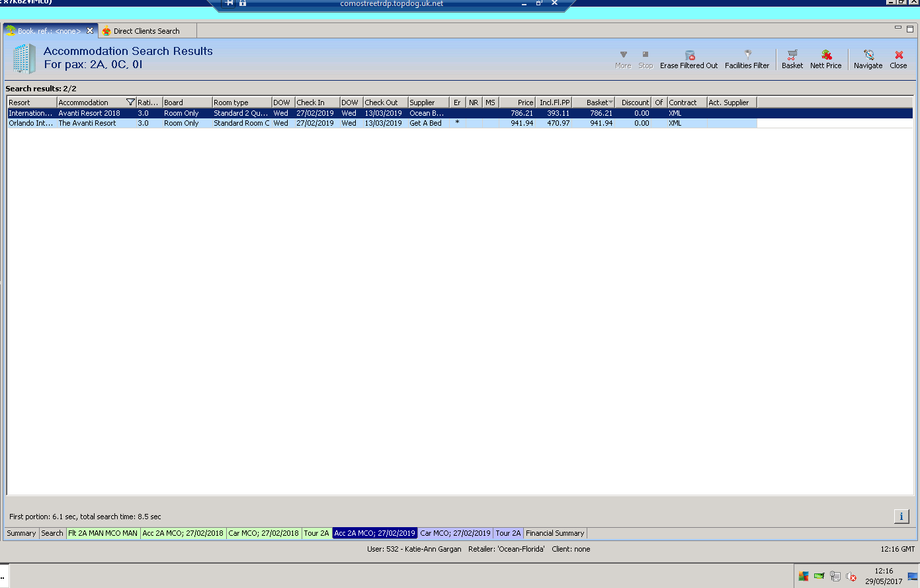Open the Facilities Filter funnel
The width and height of the screenshot is (920, 588).
747,55
